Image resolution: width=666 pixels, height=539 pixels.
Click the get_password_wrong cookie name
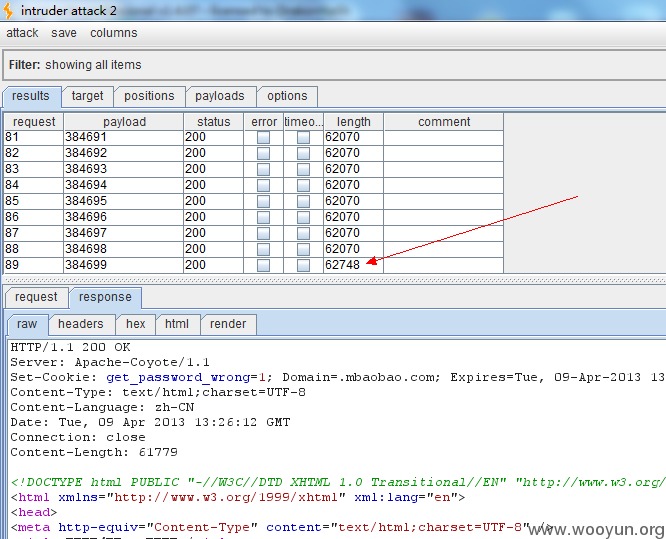point(178,377)
